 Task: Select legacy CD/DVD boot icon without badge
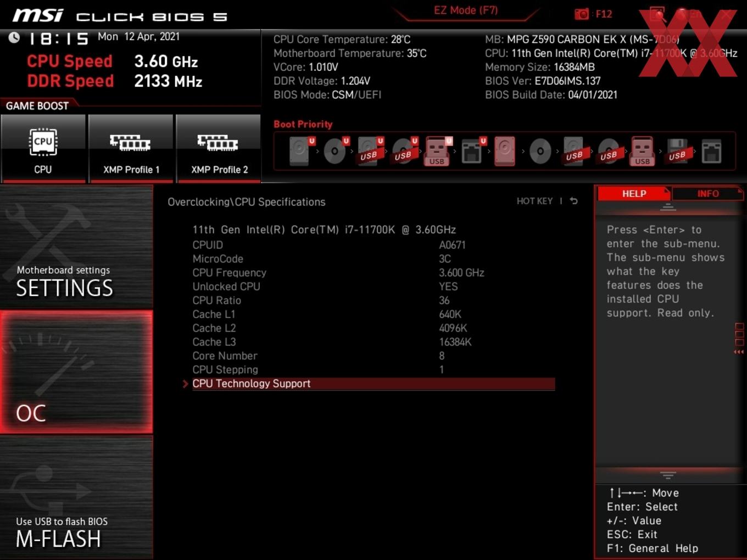tap(540, 151)
